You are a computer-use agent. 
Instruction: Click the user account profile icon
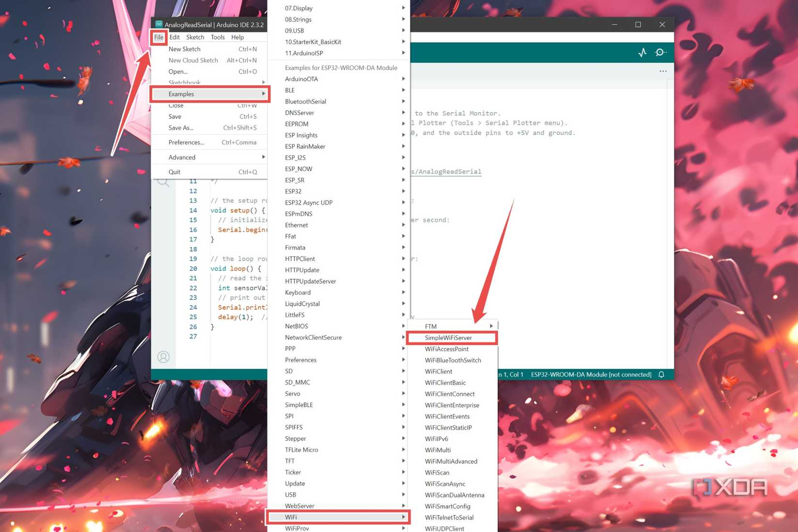[x=163, y=357]
